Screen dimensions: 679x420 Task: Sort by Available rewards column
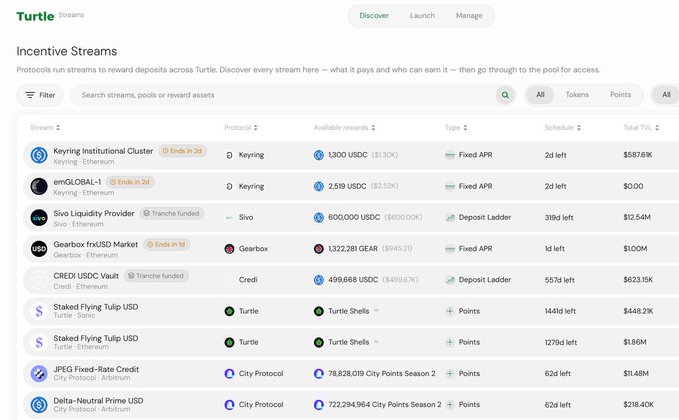344,127
